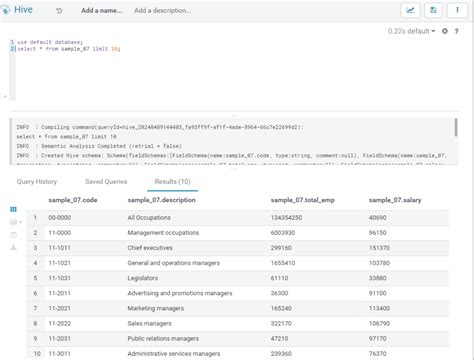This screenshot has width=474, height=360.
Task: Select the Results (10) tab
Action: coord(172,182)
